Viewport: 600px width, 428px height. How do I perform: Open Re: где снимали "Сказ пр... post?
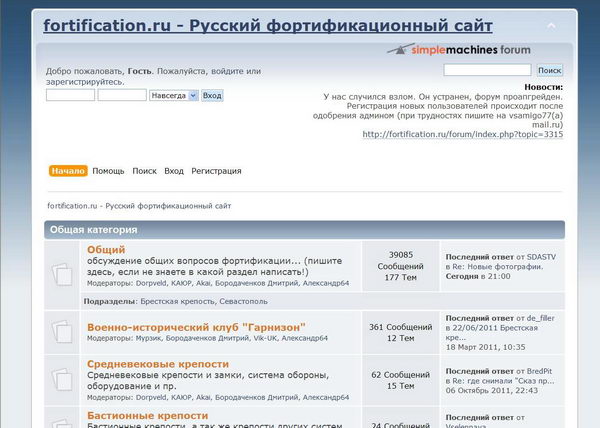(x=503, y=381)
